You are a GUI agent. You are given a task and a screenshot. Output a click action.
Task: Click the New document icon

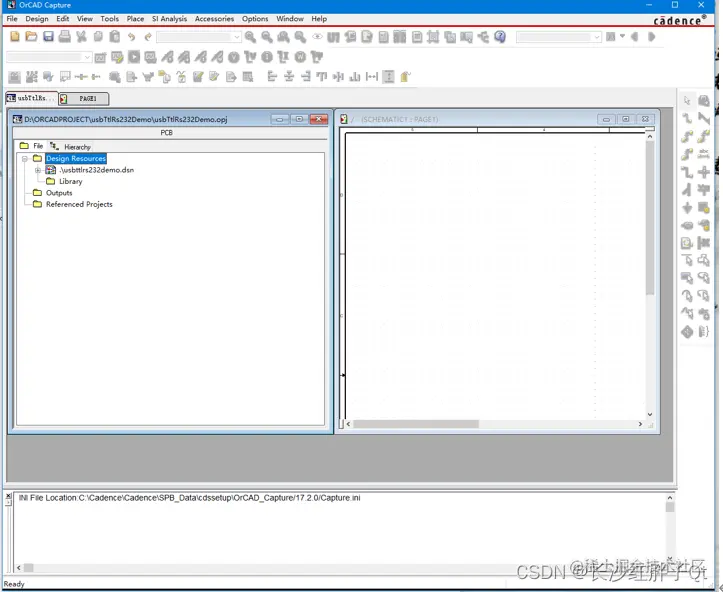(15, 36)
